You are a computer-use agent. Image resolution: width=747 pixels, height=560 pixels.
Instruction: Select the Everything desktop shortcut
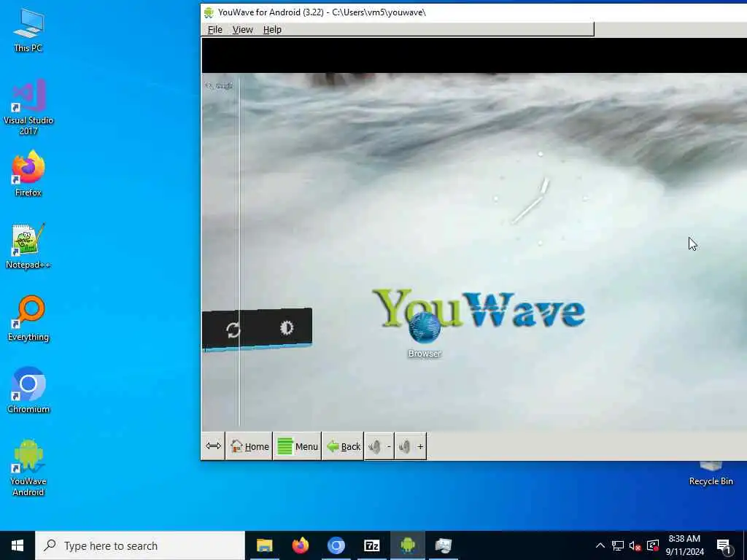(28, 319)
